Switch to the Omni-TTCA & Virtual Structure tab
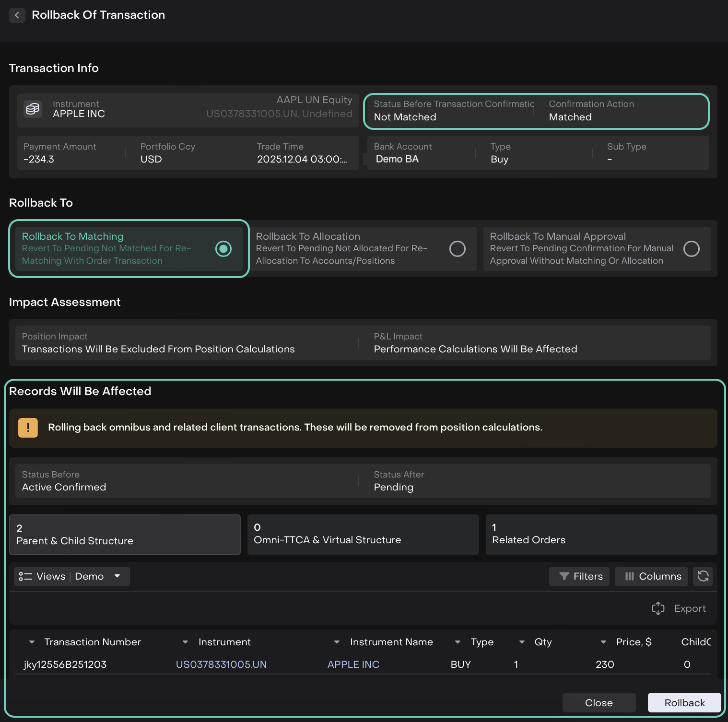Image resolution: width=728 pixels, height=722 pixels. click(363, 535)
